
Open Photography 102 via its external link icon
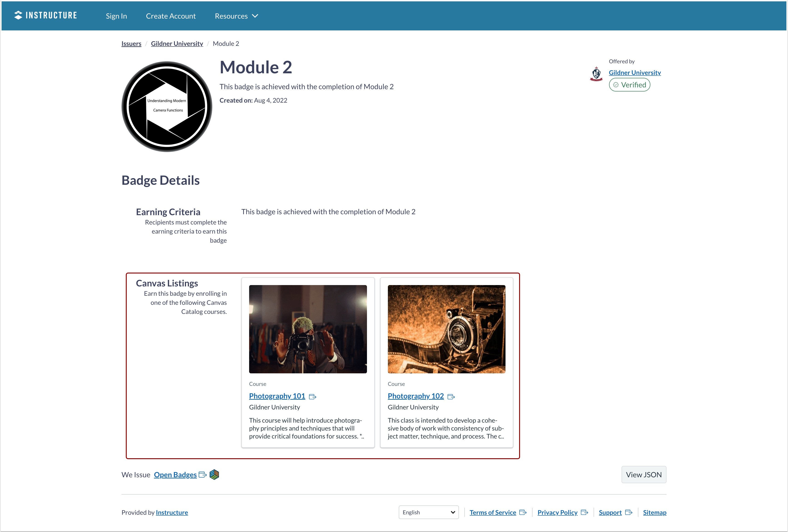tap(452, 397)
